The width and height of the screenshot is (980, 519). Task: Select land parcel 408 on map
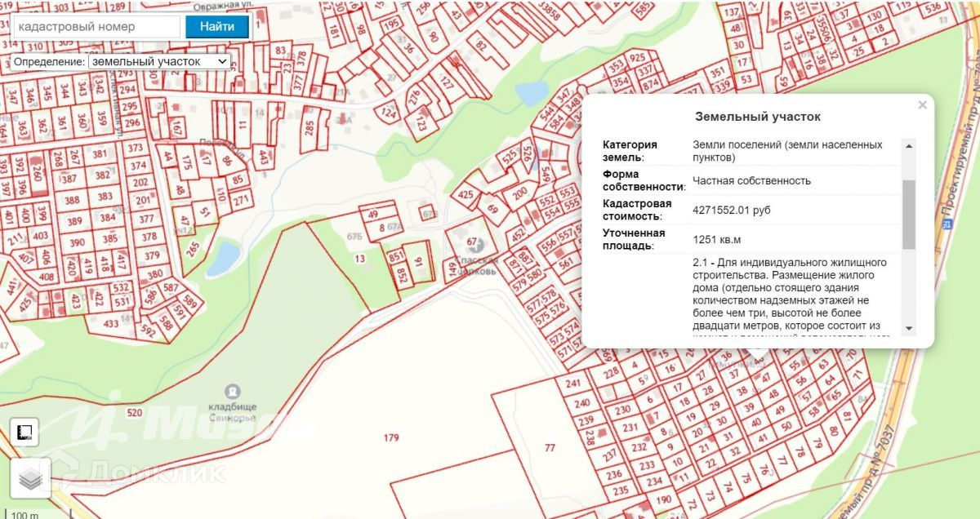[x=47, y=277]
